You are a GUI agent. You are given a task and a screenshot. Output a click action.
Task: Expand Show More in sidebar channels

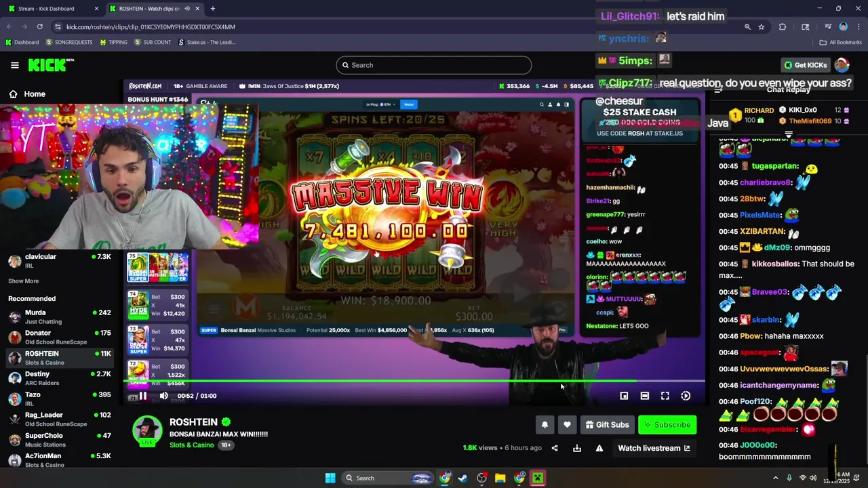click(x=24, y=281)
